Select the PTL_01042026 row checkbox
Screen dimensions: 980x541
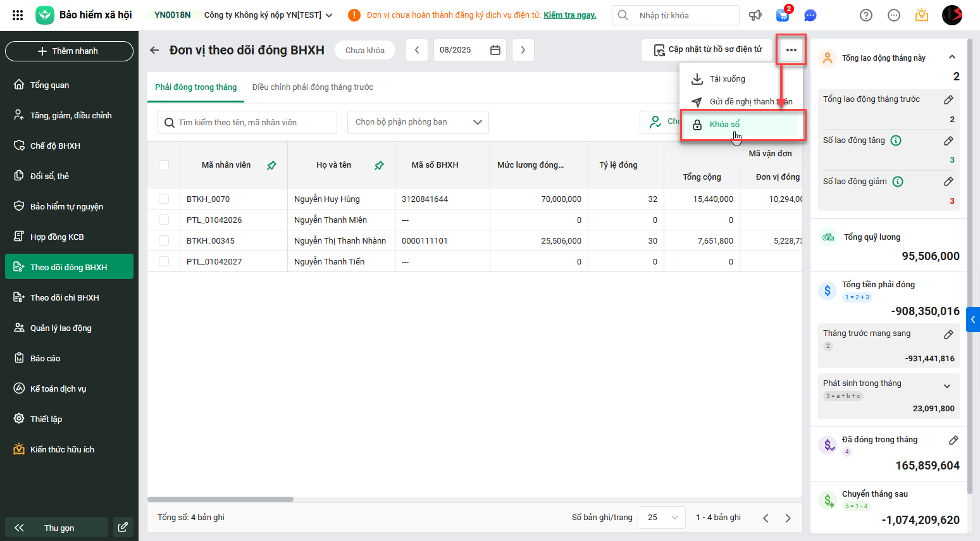point(164,220)
